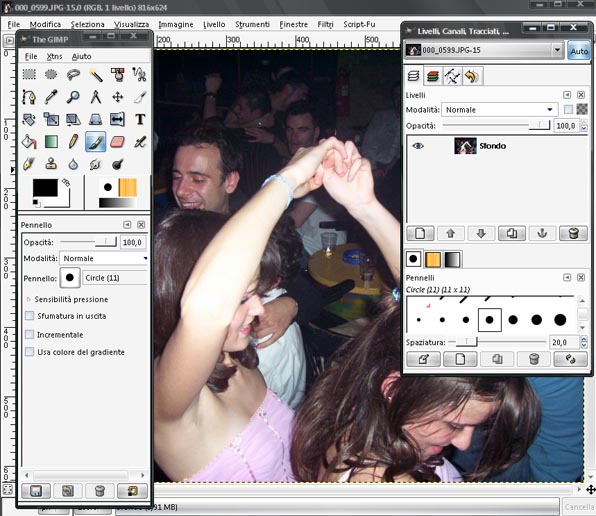Select the Move tool
This screenshot has width=596, height=516.
117,97
